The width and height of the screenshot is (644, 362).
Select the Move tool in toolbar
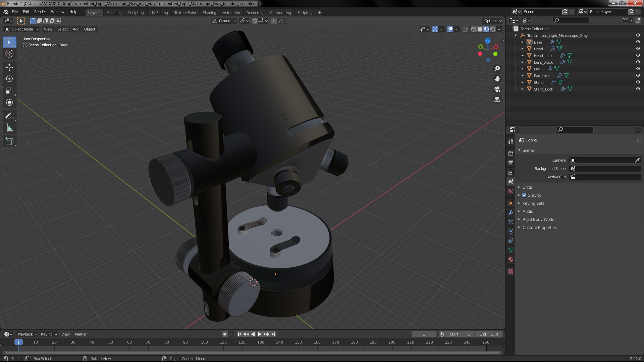(x=9, y=67)
